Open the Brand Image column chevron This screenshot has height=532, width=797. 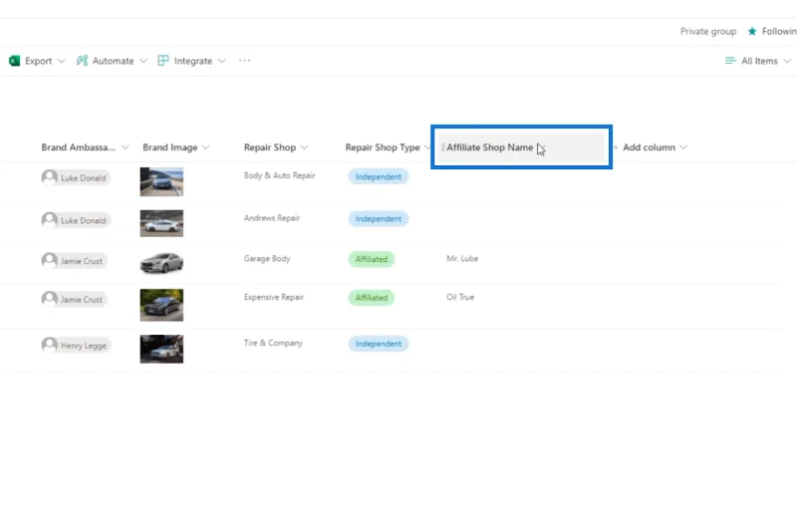[x=205, y=147]
